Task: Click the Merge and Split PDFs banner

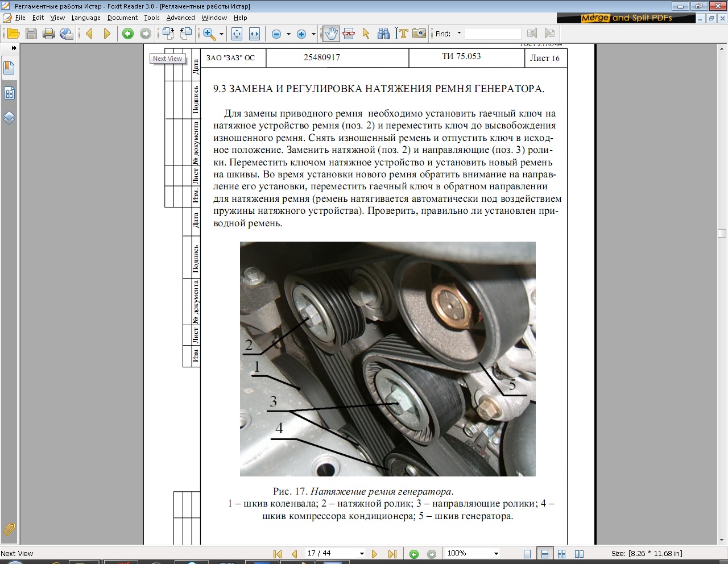Action: click(x=626, y=18)
